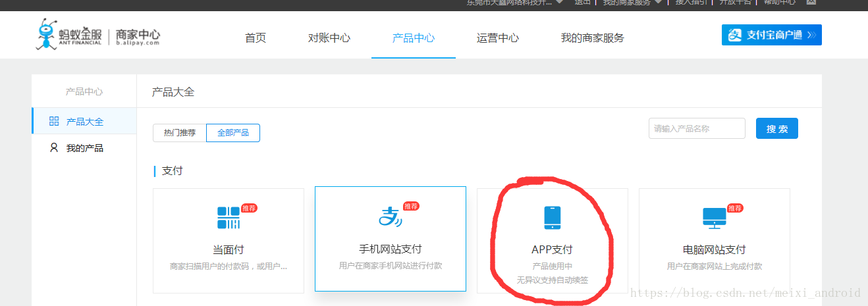Open the 对账中心 tab
This screenshot has height=306, width=868.
pos(329,38)
